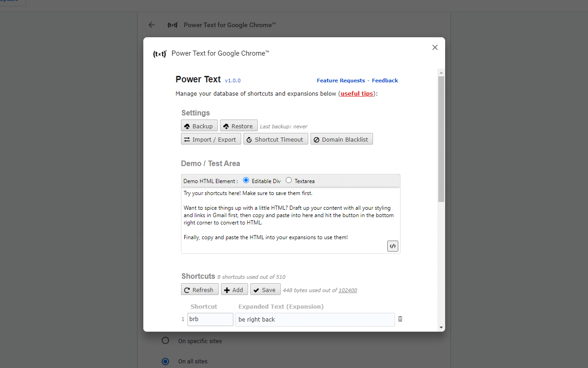Go back using the arrow on options page
The image size is (588, 368).
(152, 25)
